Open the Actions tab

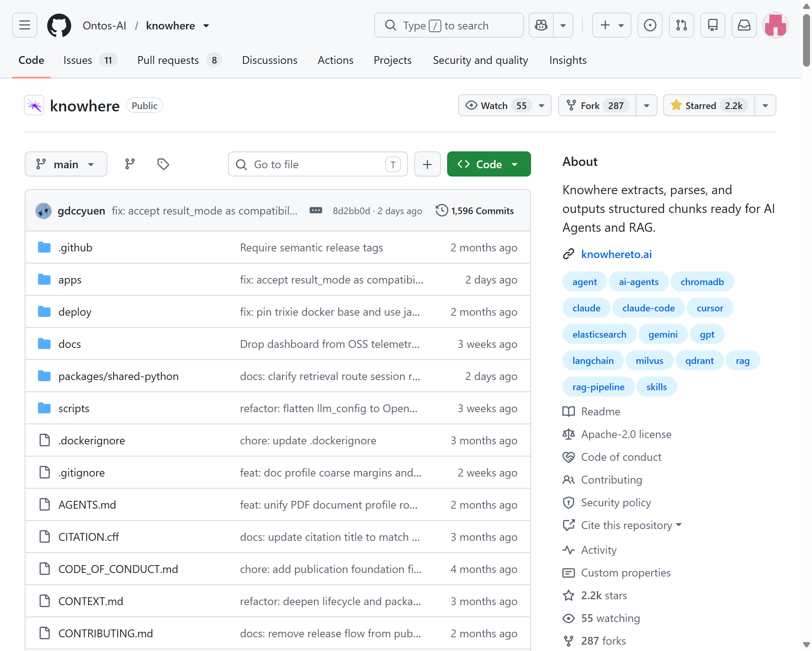pyautogui.click(x=335, y=60)
